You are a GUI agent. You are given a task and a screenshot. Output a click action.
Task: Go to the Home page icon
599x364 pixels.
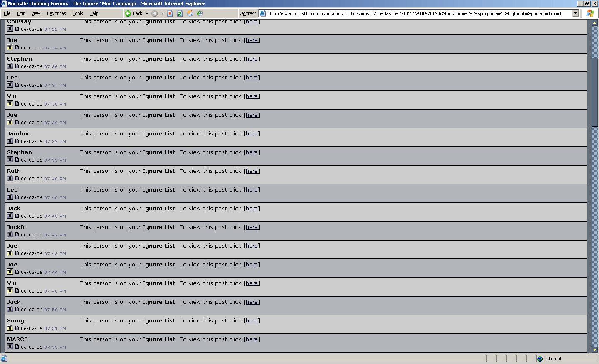coord(190,14)
